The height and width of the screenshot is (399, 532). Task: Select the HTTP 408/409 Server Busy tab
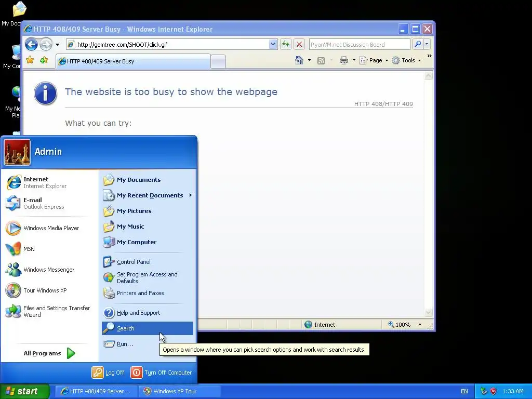(x=134, y=61)
